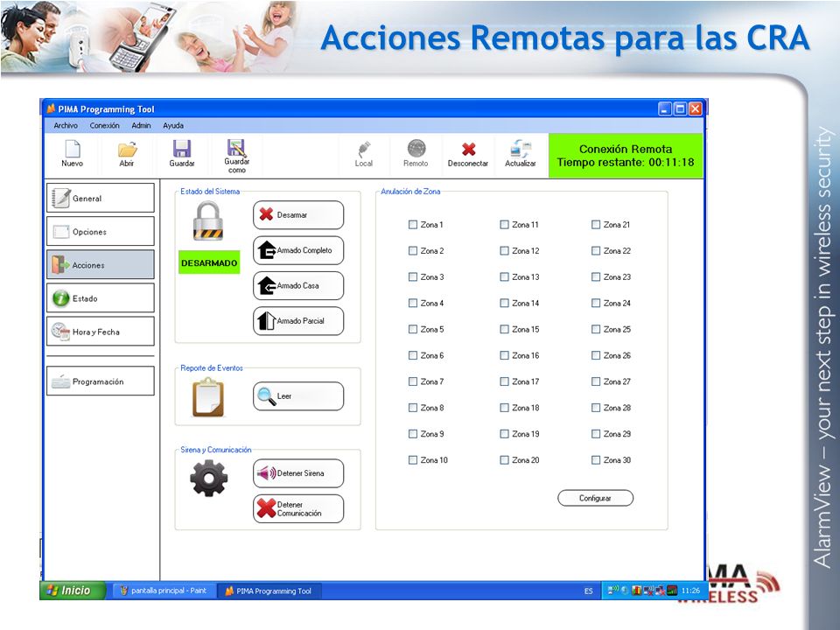Toggle the Zona 5 checkbox
840x630 pixels.
[x=412, y=329]
